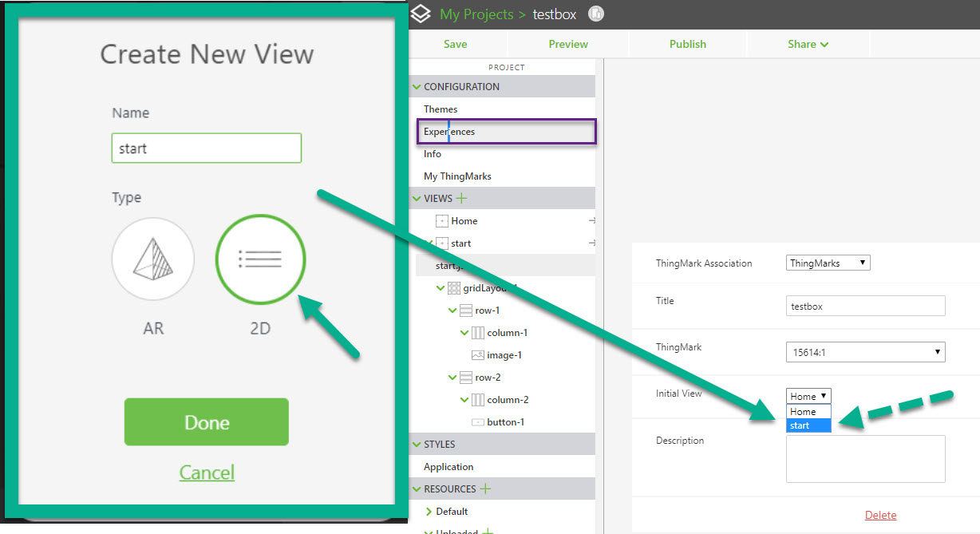The width and height of the screenshot is (980, 534).
Task: Click the Done button
Action: click(206, 422)
